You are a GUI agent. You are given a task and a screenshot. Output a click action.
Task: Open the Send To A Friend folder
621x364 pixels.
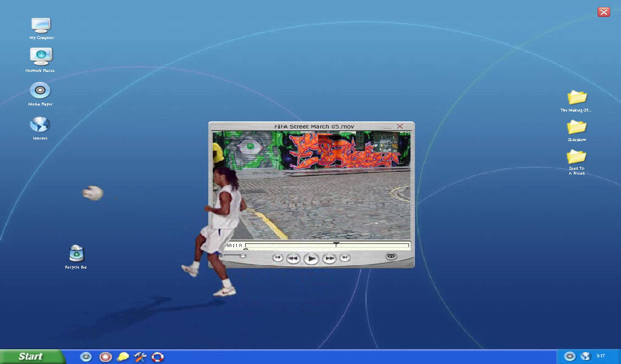point(576,157)
